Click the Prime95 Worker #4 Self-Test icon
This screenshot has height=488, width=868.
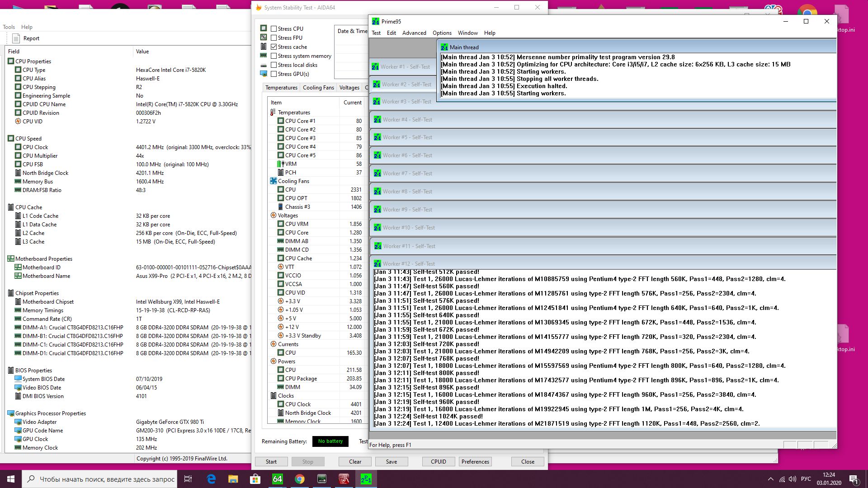click(377, 120)
